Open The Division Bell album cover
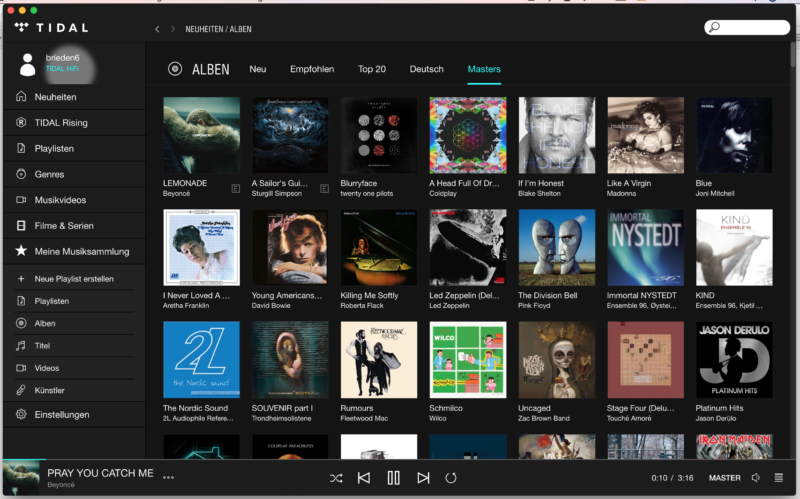Image resolution: width=800 pixels, height=499 pixels. pyautogui.click(x=557, y=247)
